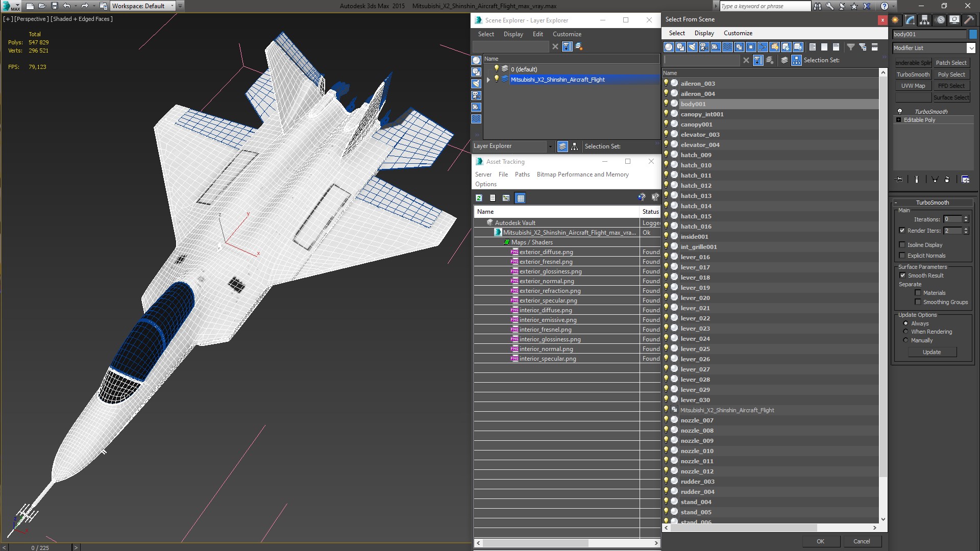
Task: Click Refresh icon in Asset Tracking toolbar
Action: [x=479, y=198]
